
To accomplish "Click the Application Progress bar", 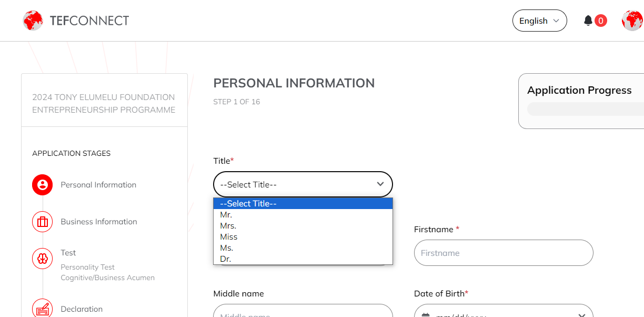I will click(x=586, y=109).
